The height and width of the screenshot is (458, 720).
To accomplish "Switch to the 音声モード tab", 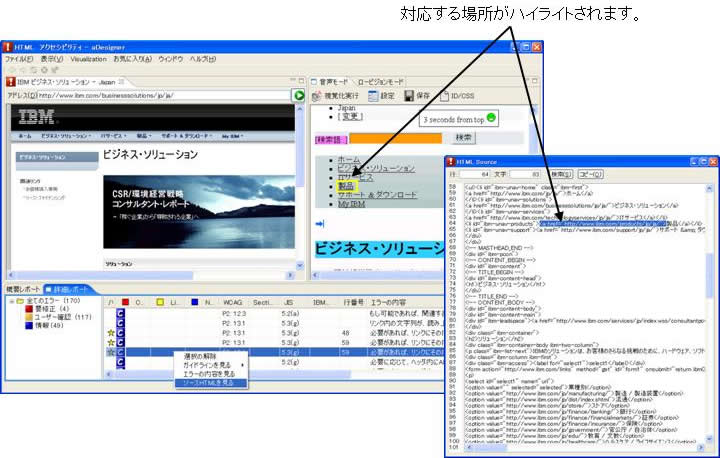I will tap(330, 82).
